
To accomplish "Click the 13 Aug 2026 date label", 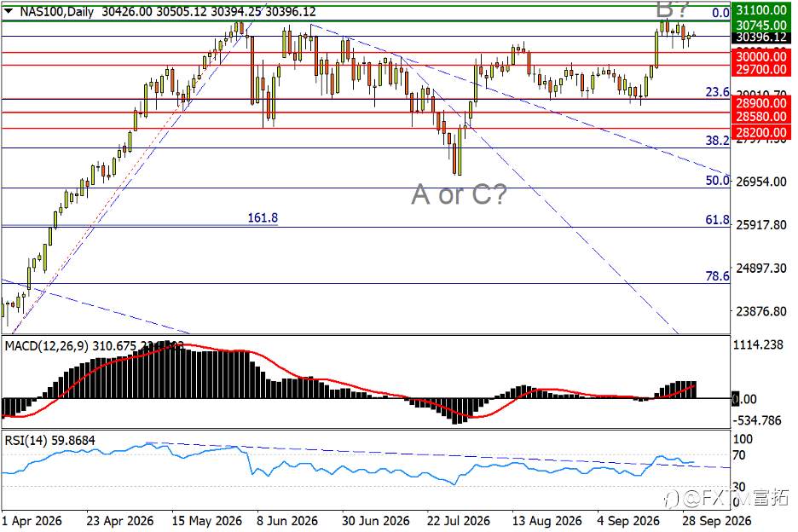I will pos(547,521).
